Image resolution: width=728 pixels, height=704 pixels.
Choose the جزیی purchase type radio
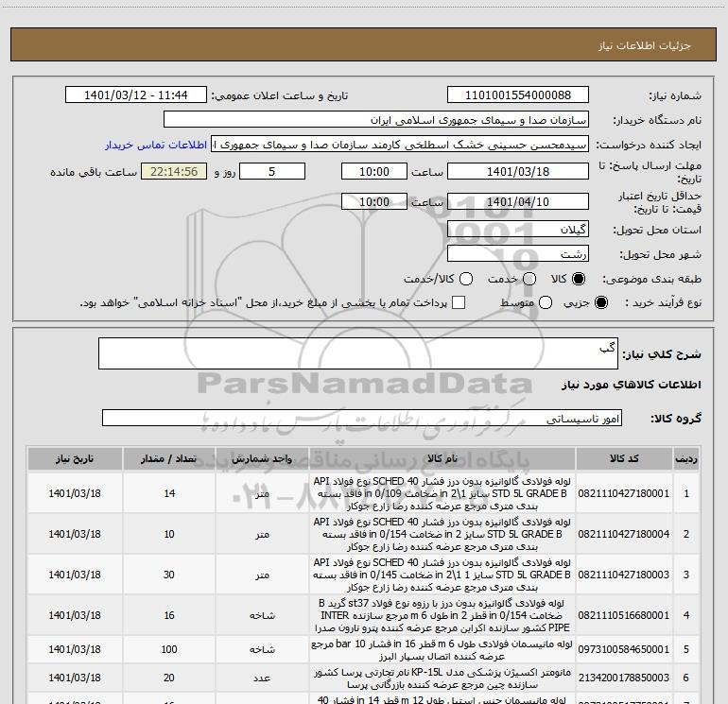point(601,302)
